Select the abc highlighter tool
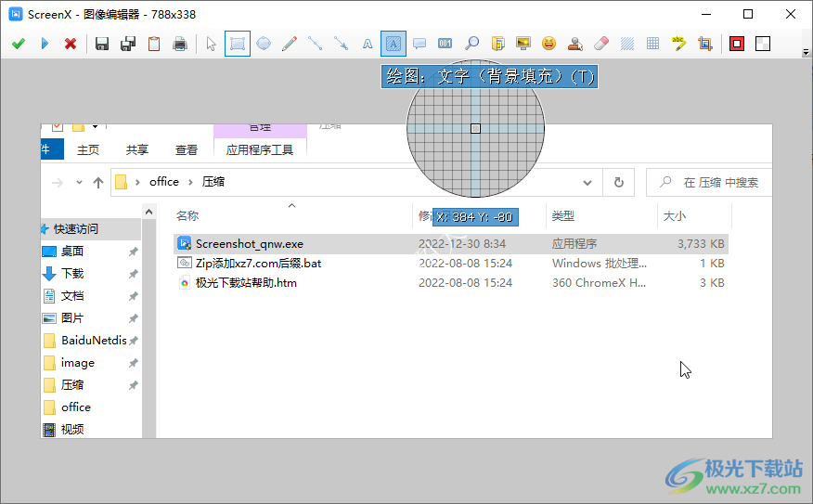 (x=678, y=44)
